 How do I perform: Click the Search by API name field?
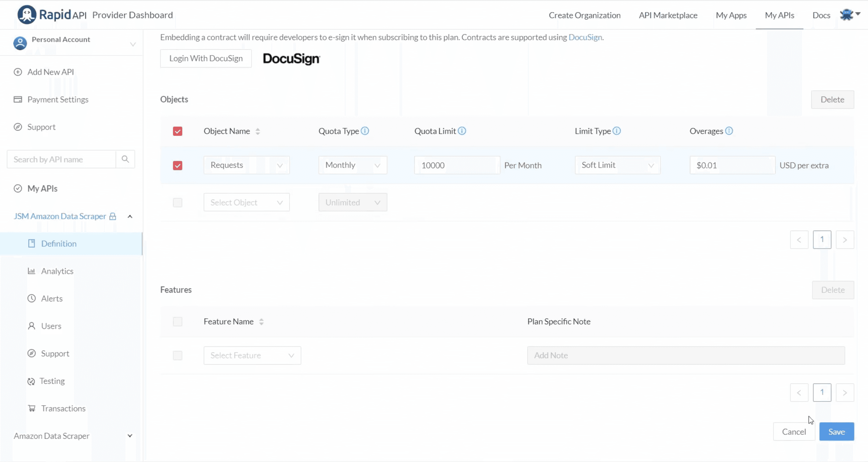coord(61,159)
